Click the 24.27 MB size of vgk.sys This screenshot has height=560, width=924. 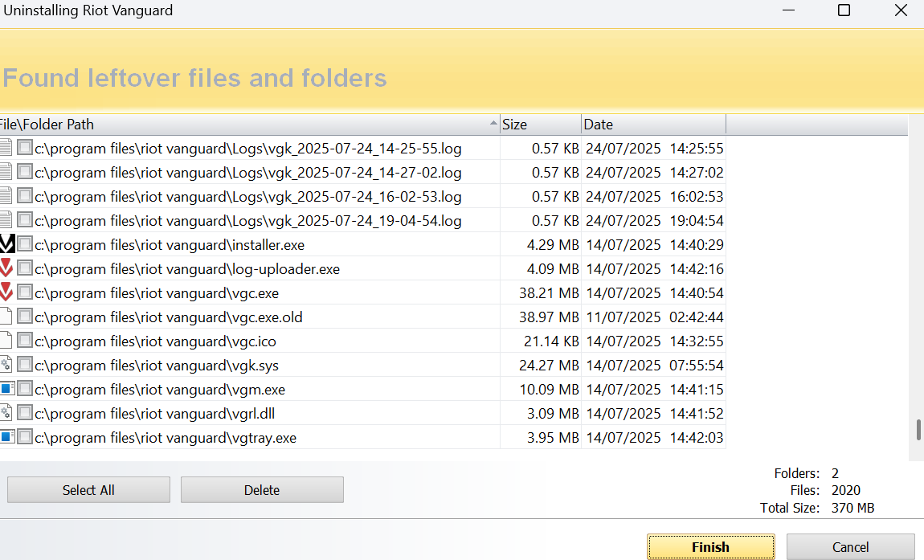pos(550,366)
